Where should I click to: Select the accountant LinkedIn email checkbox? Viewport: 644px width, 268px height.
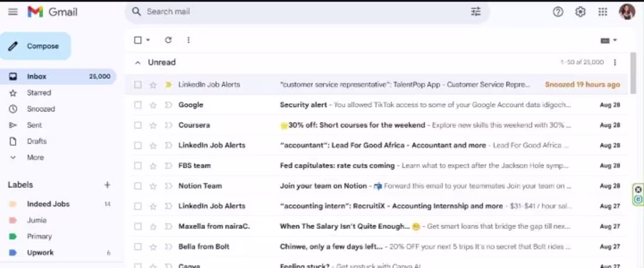pos(138,145)
